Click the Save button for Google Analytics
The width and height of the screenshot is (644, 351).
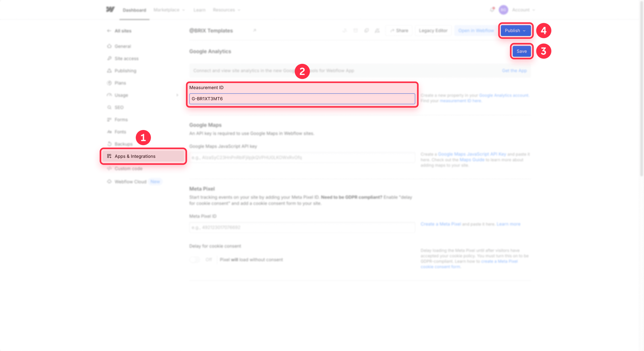coord(522,51)
